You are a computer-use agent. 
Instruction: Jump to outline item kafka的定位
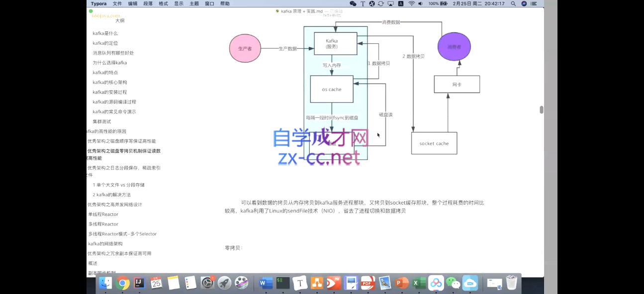(105, 43)
